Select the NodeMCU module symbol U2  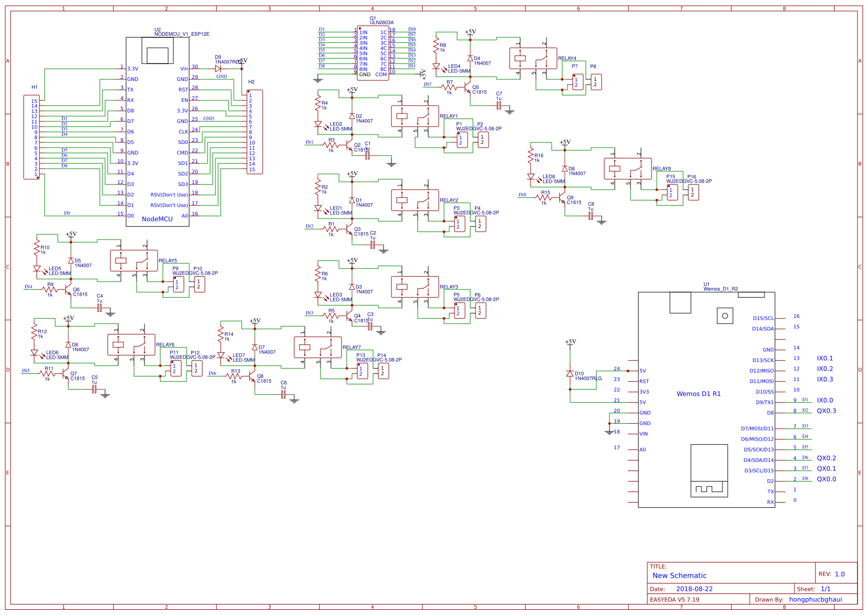158,131
